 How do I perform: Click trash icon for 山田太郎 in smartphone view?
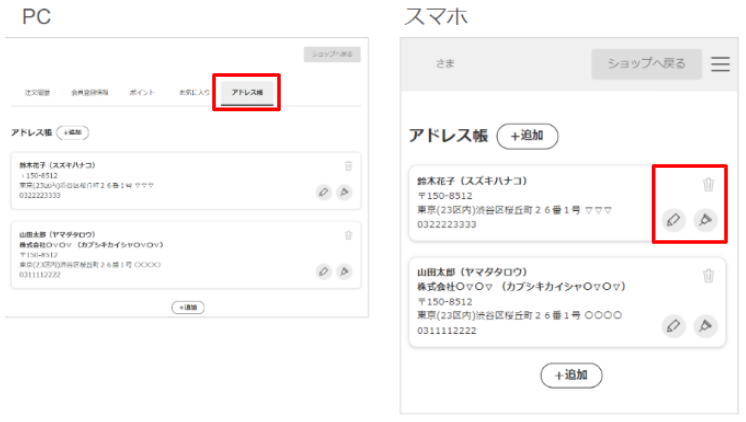point(708,276)
